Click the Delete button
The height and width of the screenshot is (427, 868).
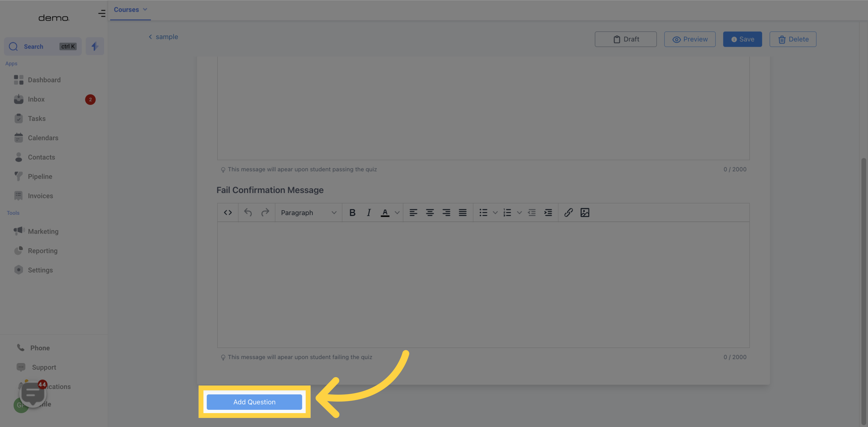click(793, 39)
